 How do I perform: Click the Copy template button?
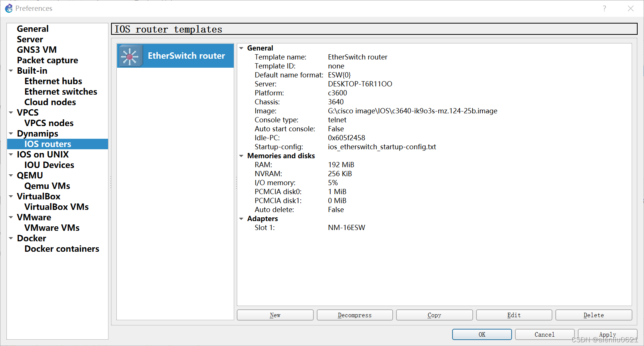point(435,315)
